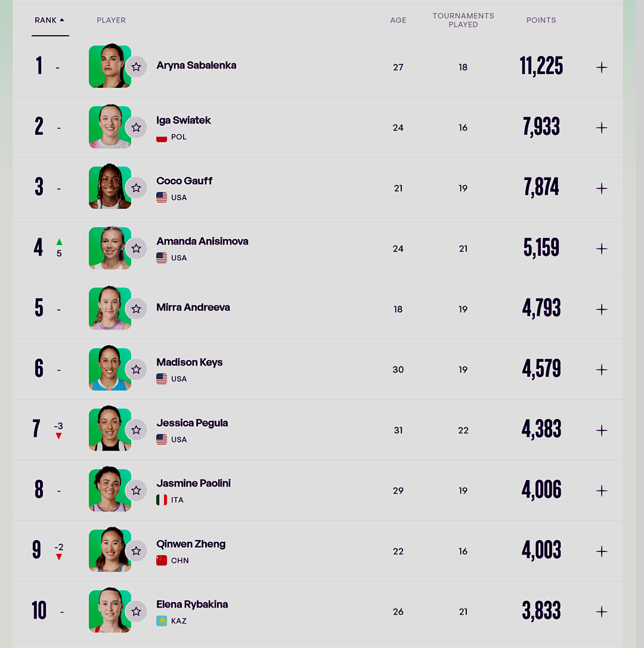Viewport: 644px width, 648px height.
Task: Click the star icon for Jessica Pegula
Action: point(136,430)
